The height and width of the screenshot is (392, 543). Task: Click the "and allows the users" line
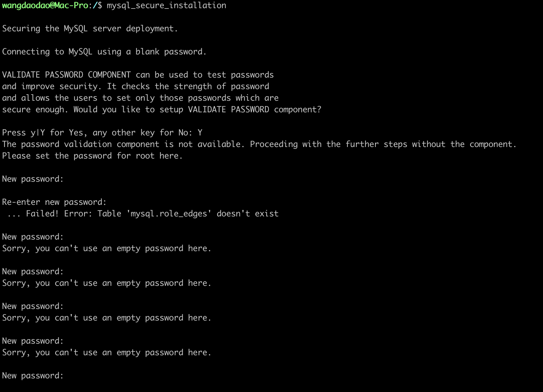pos(50,98)
